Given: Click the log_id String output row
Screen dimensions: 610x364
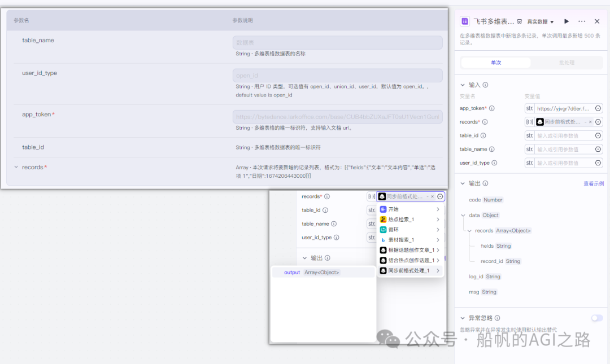Looking at the screenshot, I should tap(485, 277).
